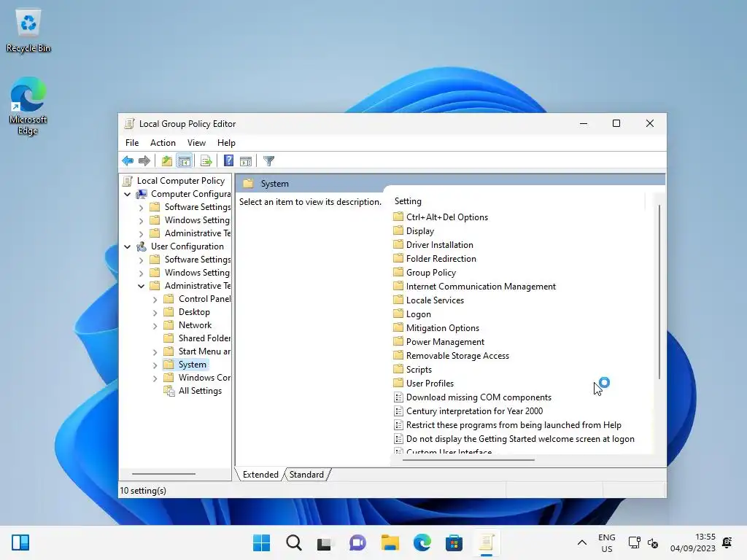Expand the Start Menu tree node

click(155, 352)
